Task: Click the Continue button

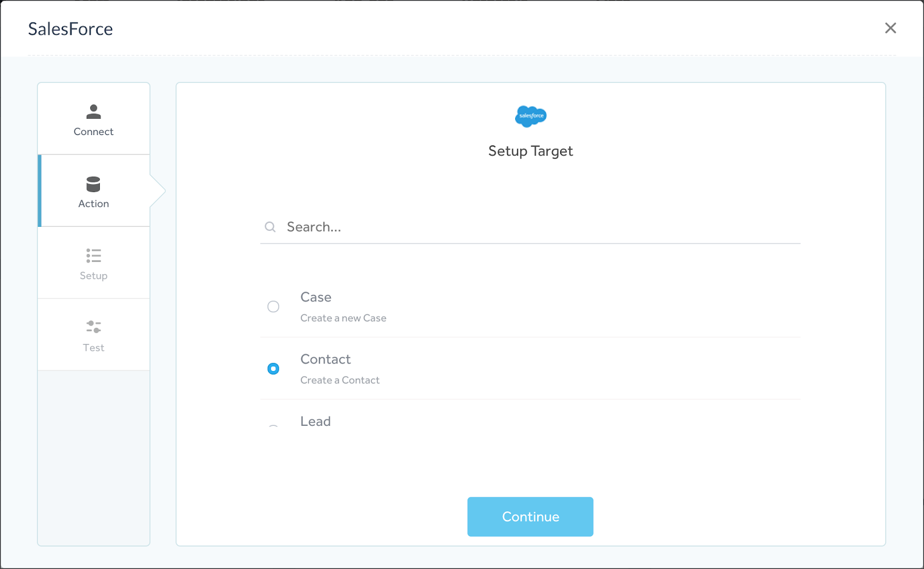Action: (530, 516)
